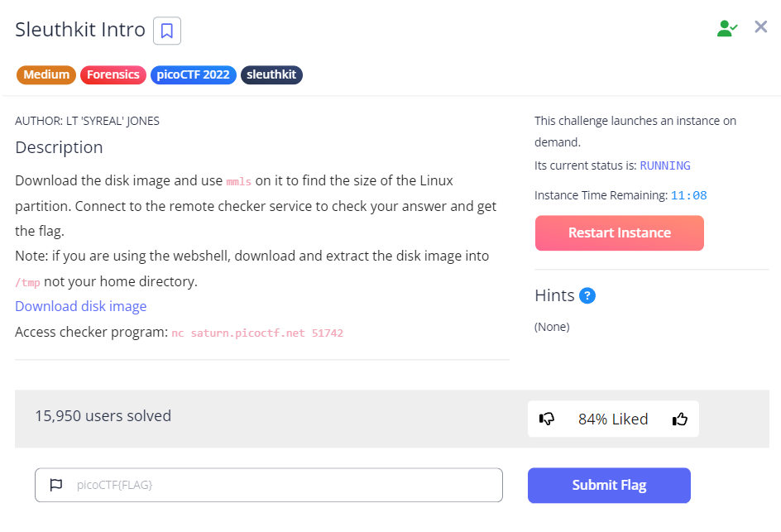Screen dimensions: 781x532
Task: Click the green solved-user status icon
Action: pyautogui.click(x=726, y=28)
